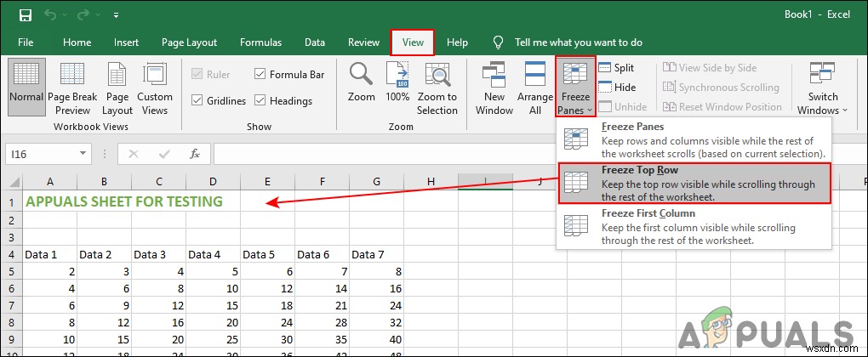Choose Freeze First Column option
This screenshot has height=357, width=868.
[x=694, y=227]
